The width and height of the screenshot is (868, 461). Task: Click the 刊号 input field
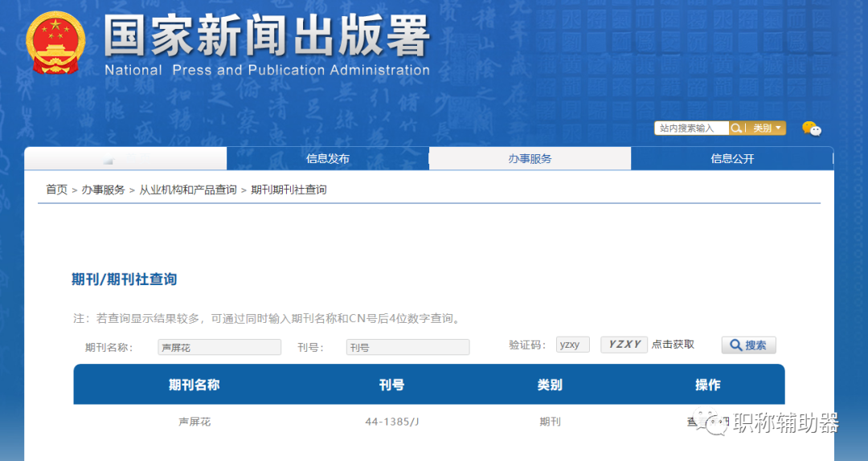pyautogui.click(x=408, y=347)
